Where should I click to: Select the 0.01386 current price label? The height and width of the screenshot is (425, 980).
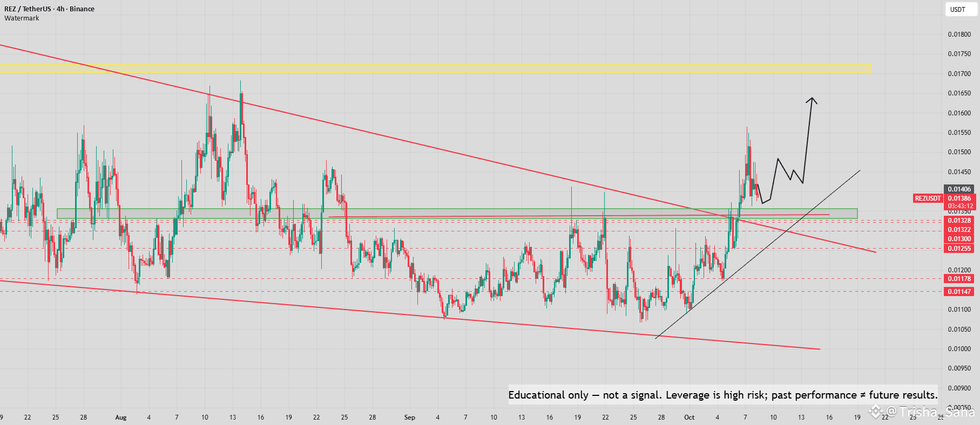(x=959, y=198)
